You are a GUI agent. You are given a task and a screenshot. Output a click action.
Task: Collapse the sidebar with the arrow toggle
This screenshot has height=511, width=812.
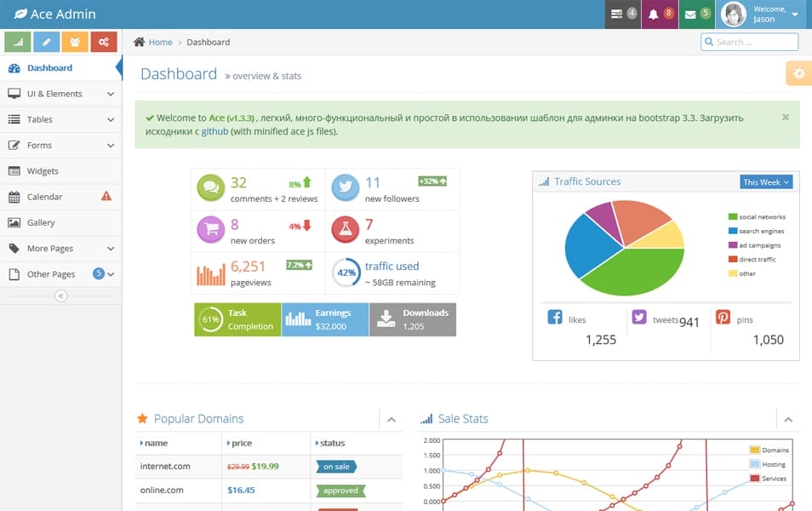pyautogui.click(x=60, y=296)
